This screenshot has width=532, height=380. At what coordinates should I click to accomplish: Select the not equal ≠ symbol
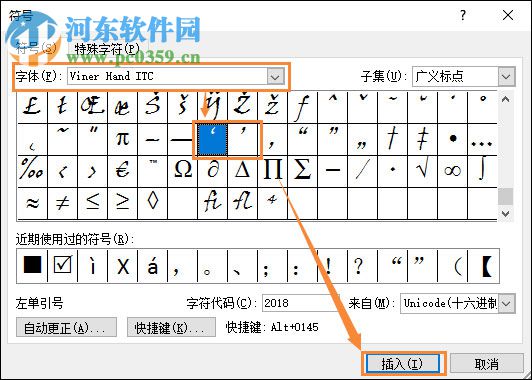[x=62, y=203]
